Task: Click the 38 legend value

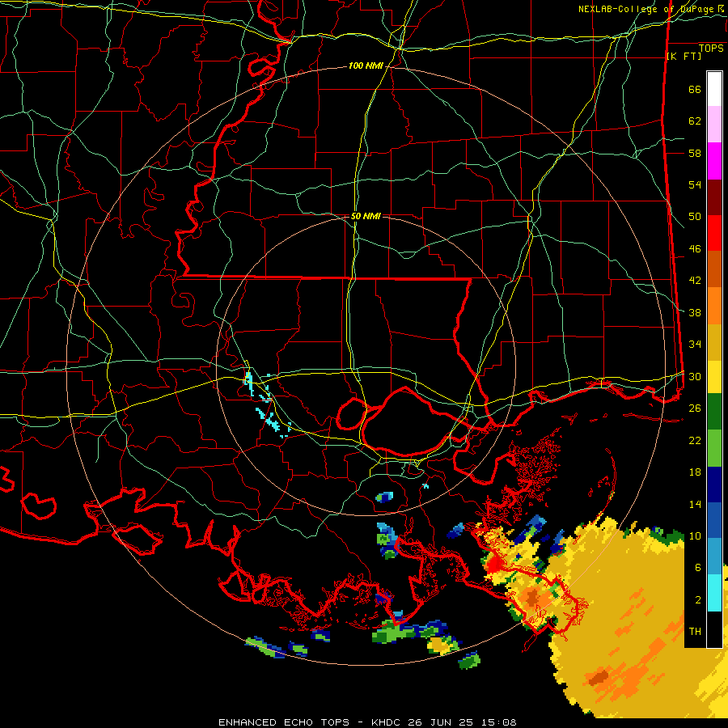Action: click(x=695, y=313)
